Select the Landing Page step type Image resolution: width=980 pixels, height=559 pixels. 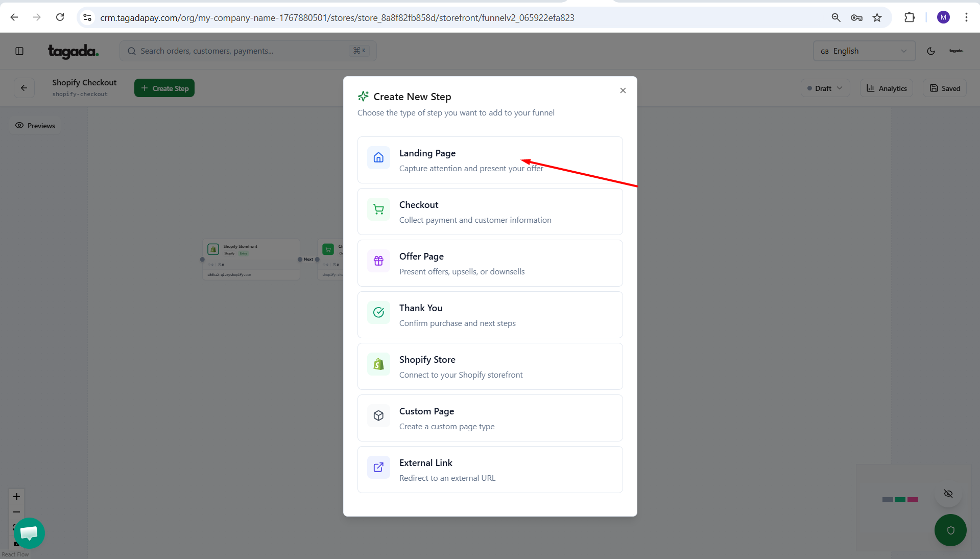coord(489,160)
